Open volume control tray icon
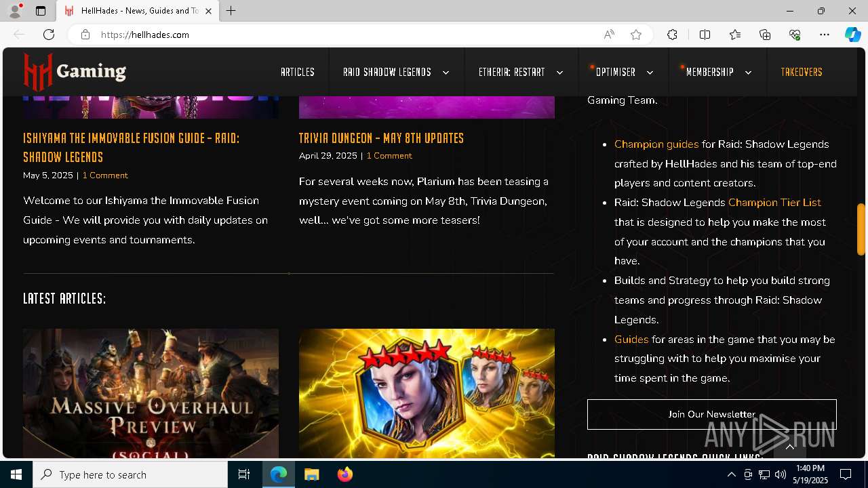The width and height of the screenshot is (868, 488). (x=781, y=474)
